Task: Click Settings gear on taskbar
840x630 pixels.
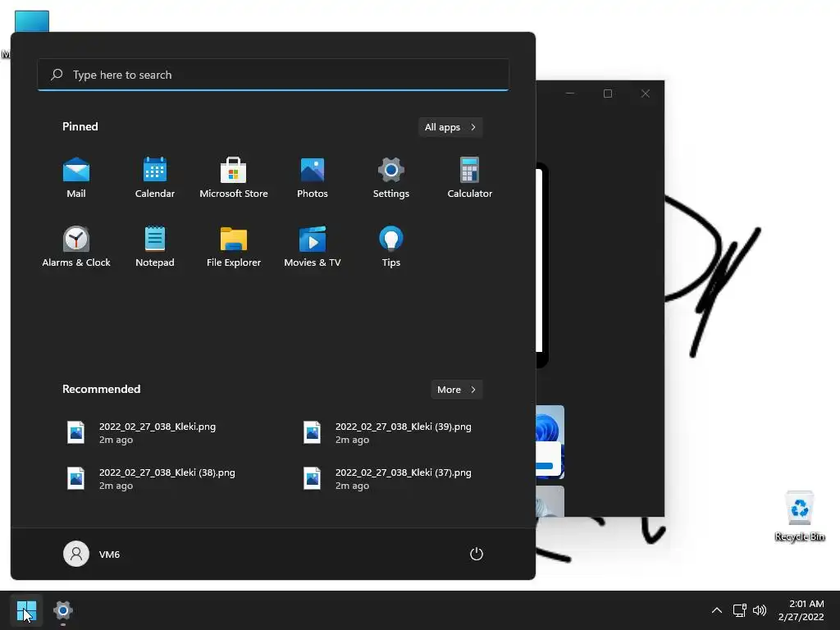Action: pos(62,610)
